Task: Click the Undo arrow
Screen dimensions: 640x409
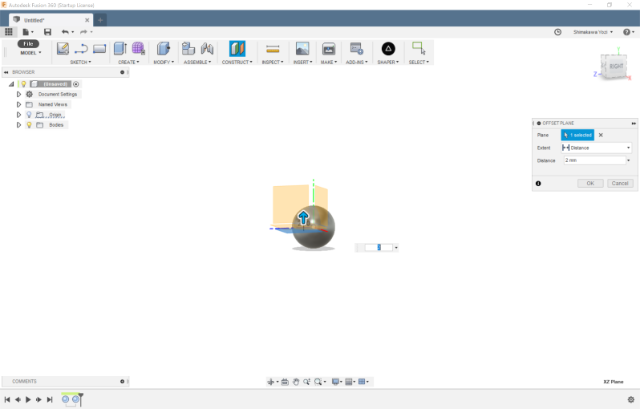Action: pyautogui.click(x=65, y=32)
